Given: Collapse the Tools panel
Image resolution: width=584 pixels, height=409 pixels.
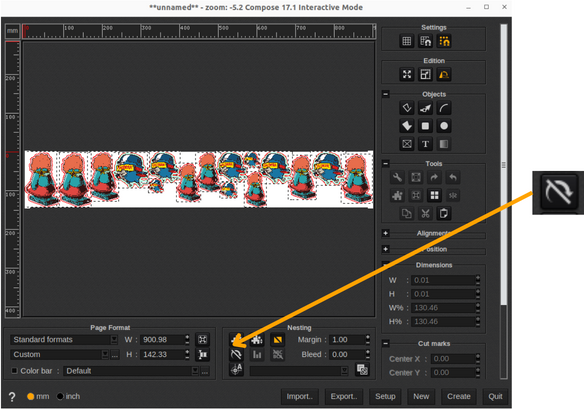Looking at the screenshot, I should click(x=385, y=163).
